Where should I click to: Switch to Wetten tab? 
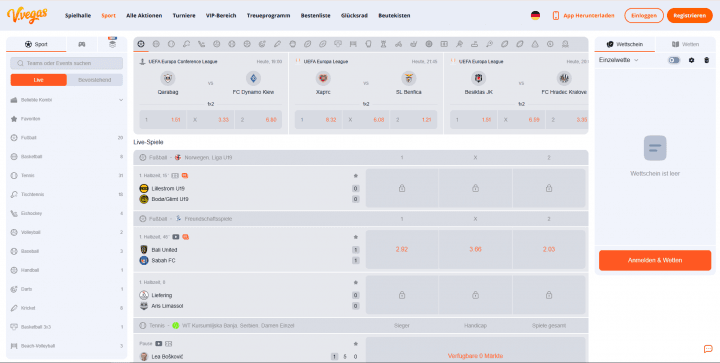tap(685, 45)
